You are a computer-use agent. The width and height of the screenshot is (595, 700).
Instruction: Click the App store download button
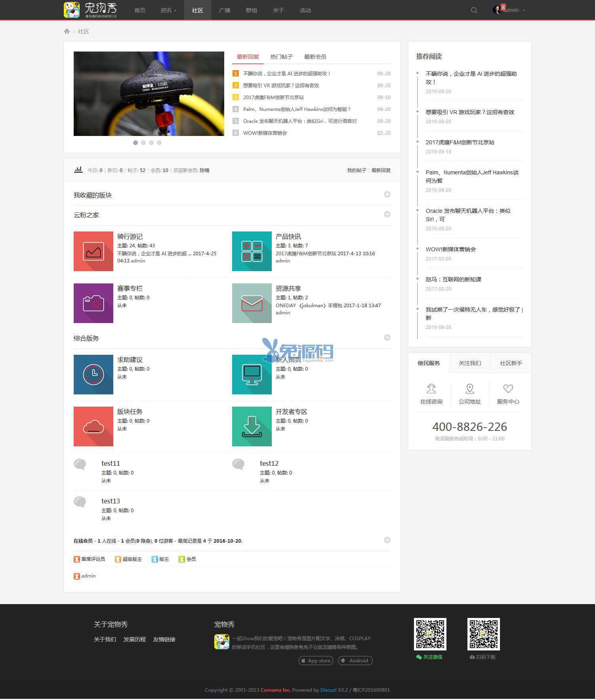pos(316,660)
